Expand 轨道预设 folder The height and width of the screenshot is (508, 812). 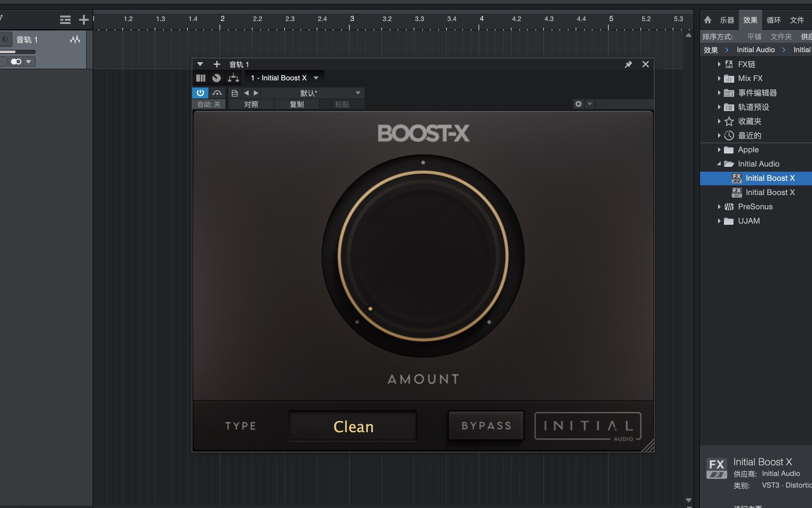[719, 107]
